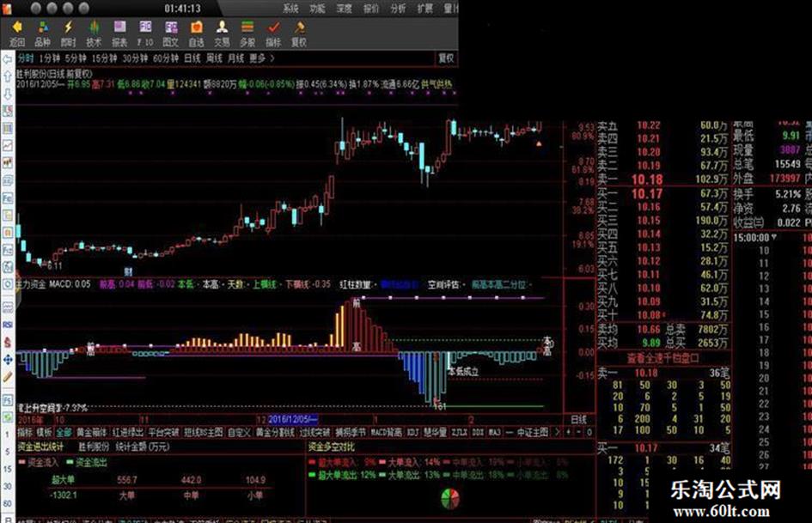Click the up arrow sidebar icon

pyautogui.click(x=7, y=76)
